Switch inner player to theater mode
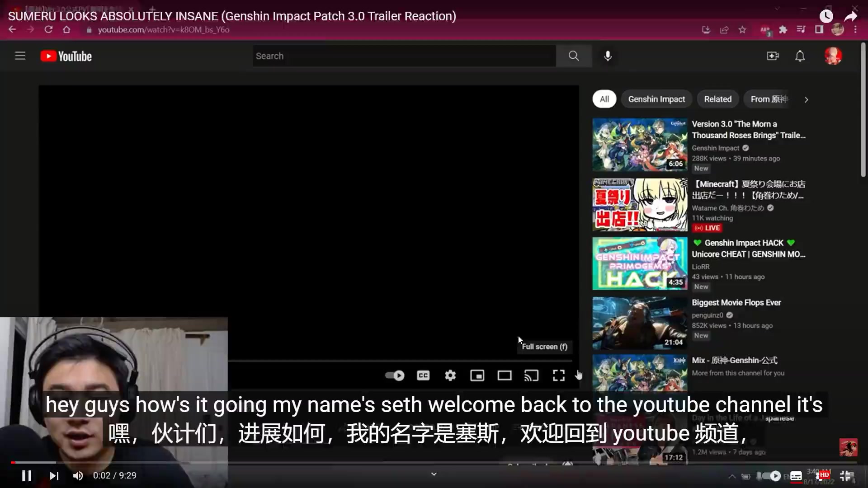 [x=504, y=375]
